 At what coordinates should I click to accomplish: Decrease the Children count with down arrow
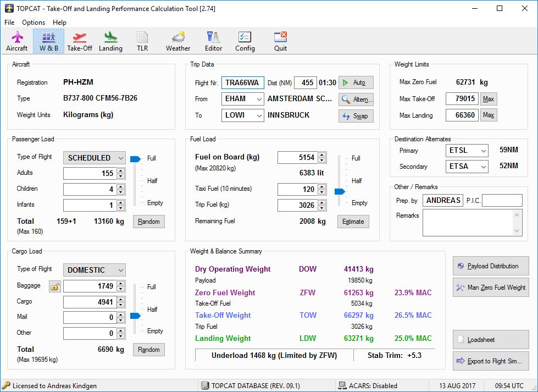[120, 192]
